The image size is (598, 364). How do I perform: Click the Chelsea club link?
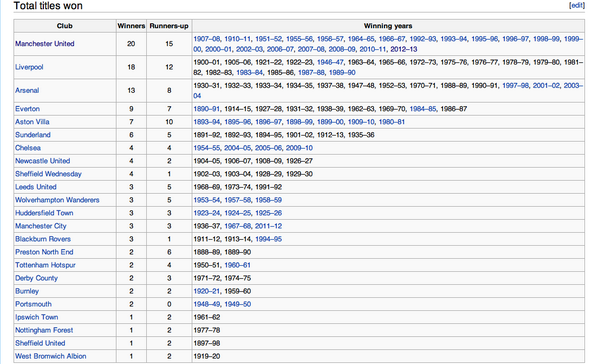tap(28, 148)
